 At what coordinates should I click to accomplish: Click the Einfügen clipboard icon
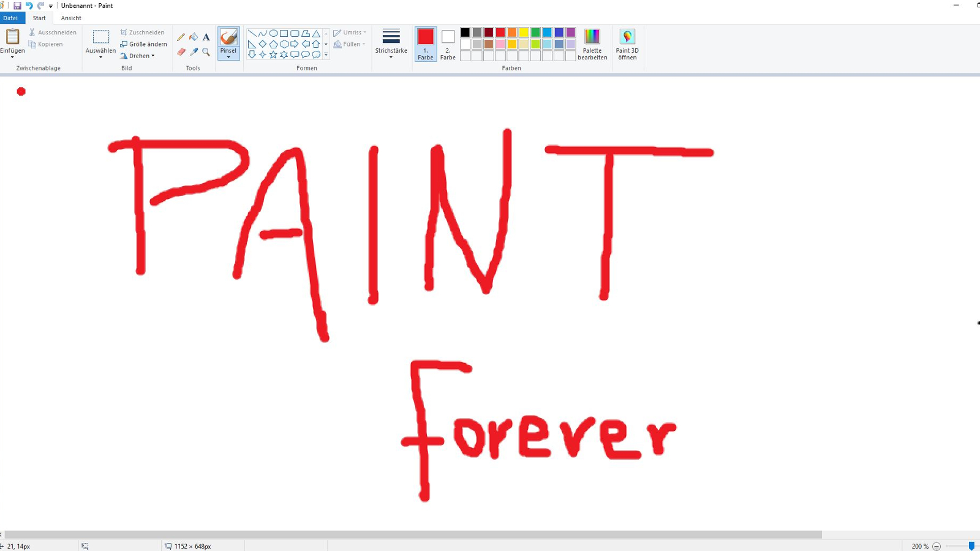(x=12, y=37)
